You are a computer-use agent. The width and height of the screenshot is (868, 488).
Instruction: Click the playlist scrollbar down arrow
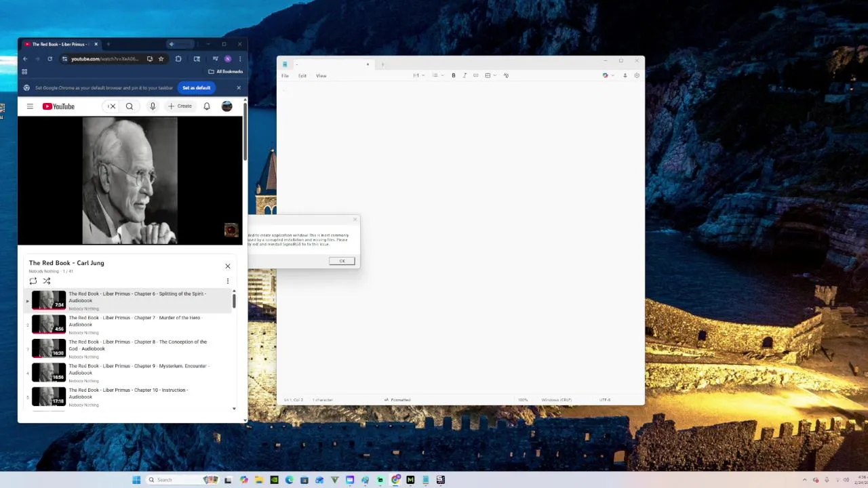pos(235,409)
